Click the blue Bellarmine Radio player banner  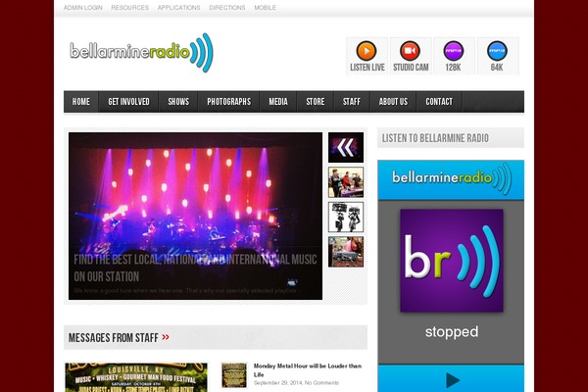point(451,179)
